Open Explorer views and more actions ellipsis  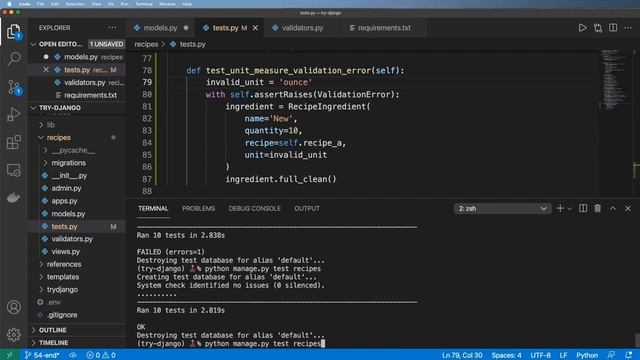coord(112,28)
